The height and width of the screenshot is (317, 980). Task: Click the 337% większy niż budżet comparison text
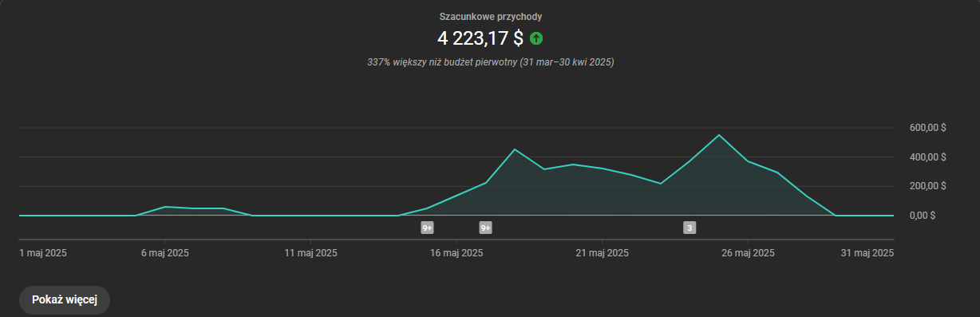[490, 62]
